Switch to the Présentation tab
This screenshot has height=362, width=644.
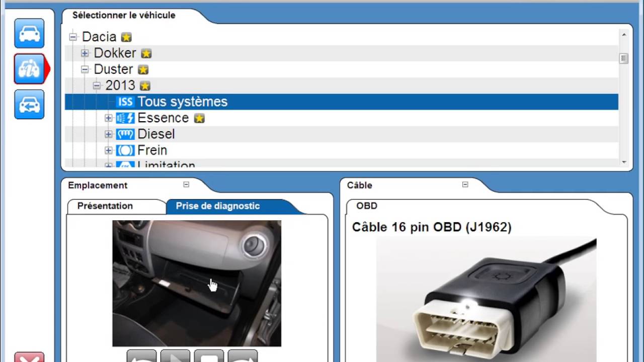click(x=105, y=206)
